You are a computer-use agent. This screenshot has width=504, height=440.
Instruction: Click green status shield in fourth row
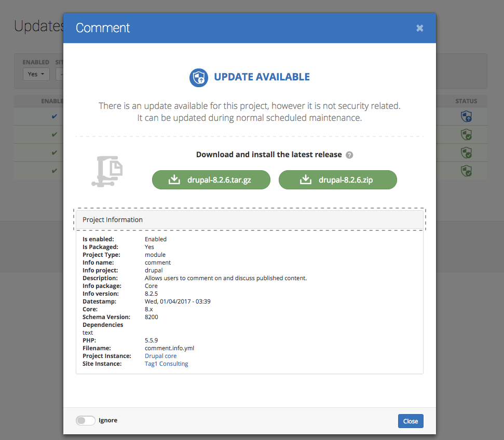466,171
